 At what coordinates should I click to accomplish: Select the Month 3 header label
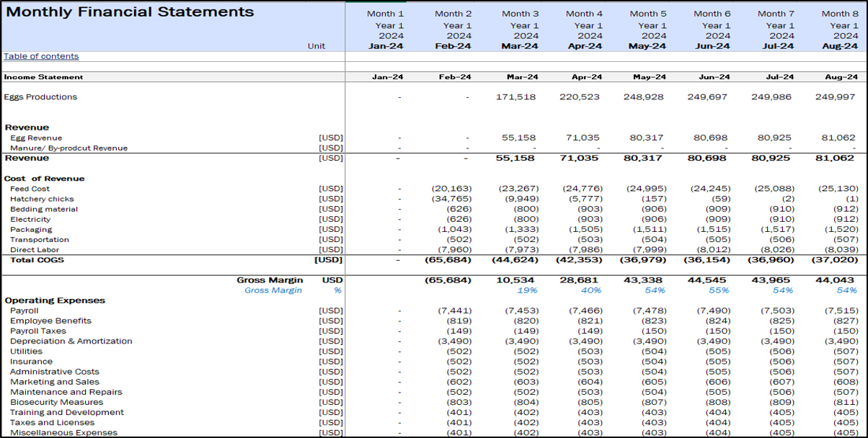(521, 14)
